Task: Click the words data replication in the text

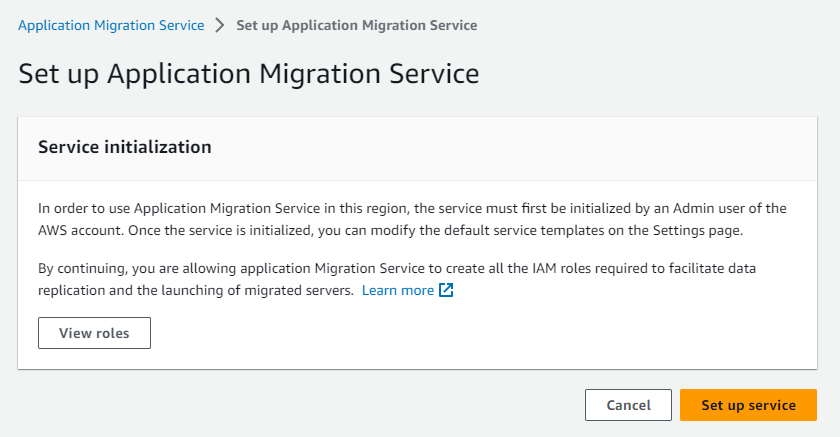Action: (x=787, y=270)
